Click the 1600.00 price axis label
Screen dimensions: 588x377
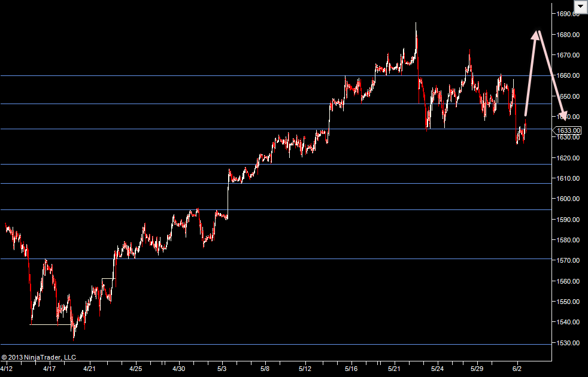coord(568,199)
